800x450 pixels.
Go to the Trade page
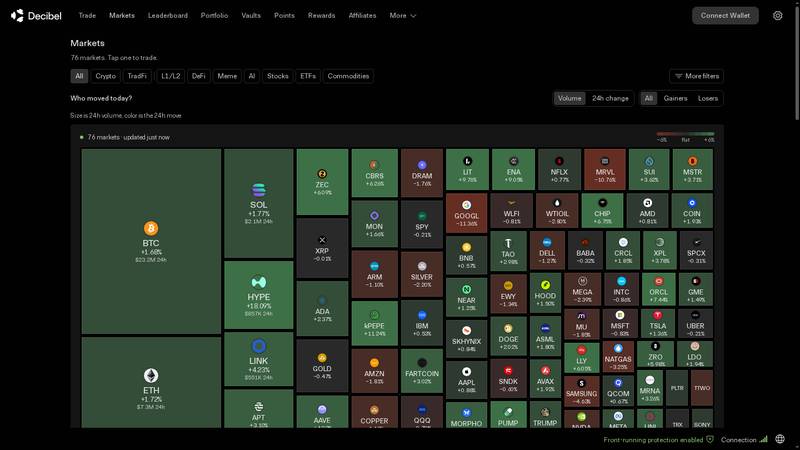87,16
